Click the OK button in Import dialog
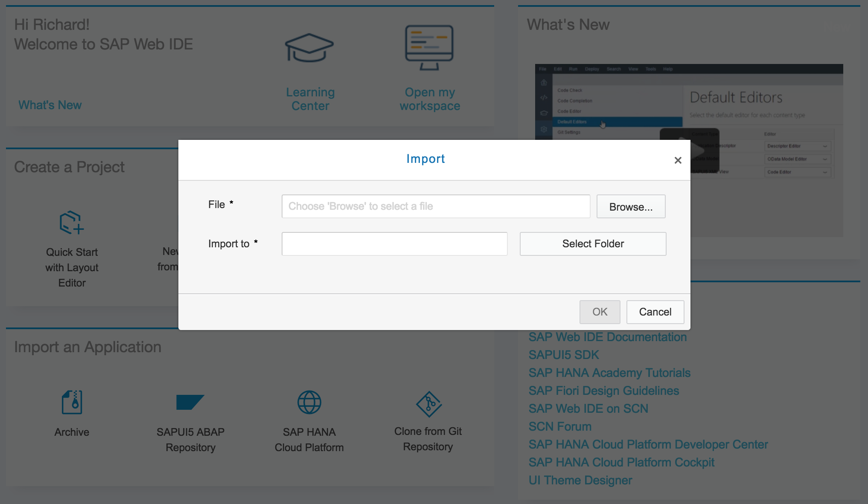The height and width of the screenshot is (504, 868). pyautogui.click(x=600, y=312)
